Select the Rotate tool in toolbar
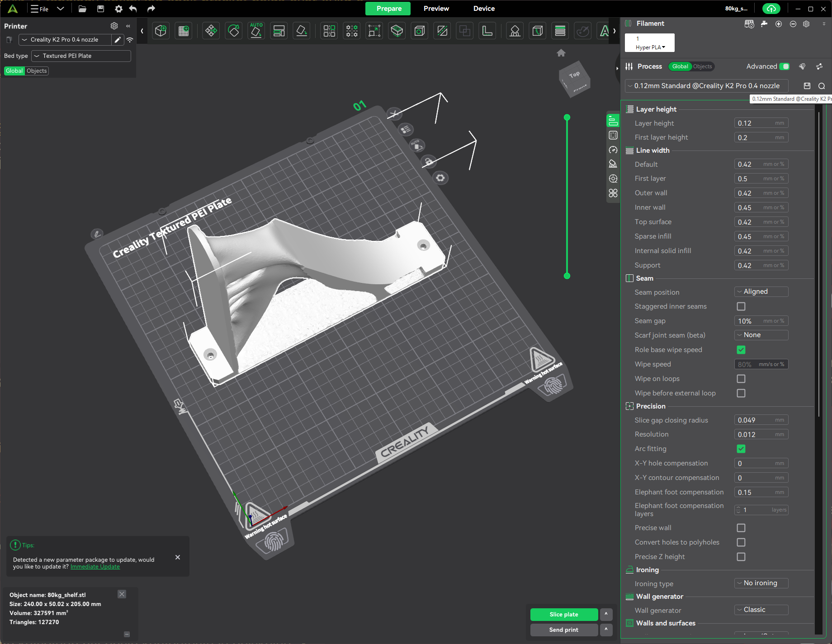Image resolution: width=832 pixels, height=644 pixels. point(234,31)
